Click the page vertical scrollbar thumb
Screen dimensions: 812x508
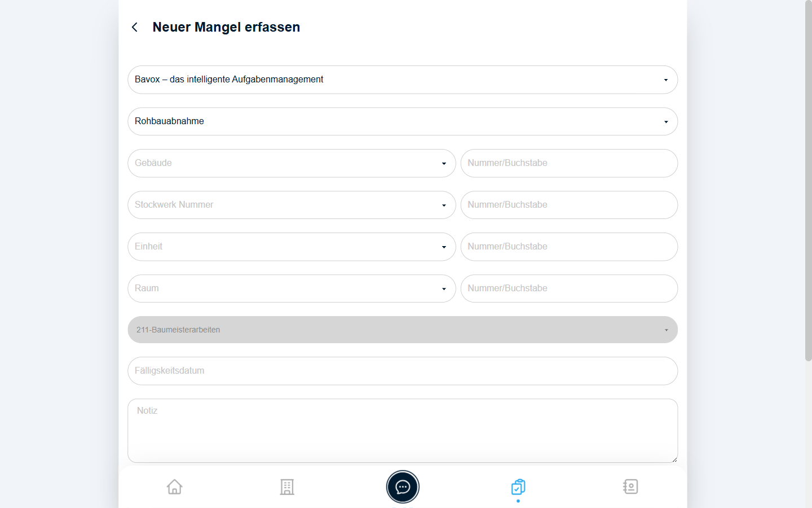pyautogui.click(x=808, y=181)
